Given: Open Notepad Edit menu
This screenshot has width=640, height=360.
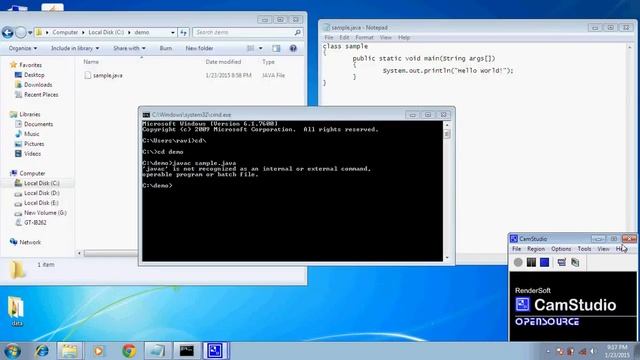Looking at the screenshot, I should pyautogui.click(x=344, y=38).
